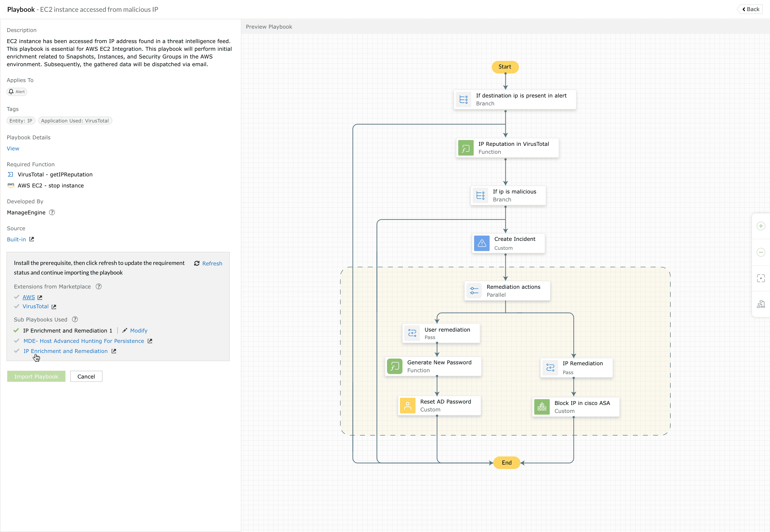Screen dimensions: 770x532
Task: Click the Refresh link
Action: 212,263
